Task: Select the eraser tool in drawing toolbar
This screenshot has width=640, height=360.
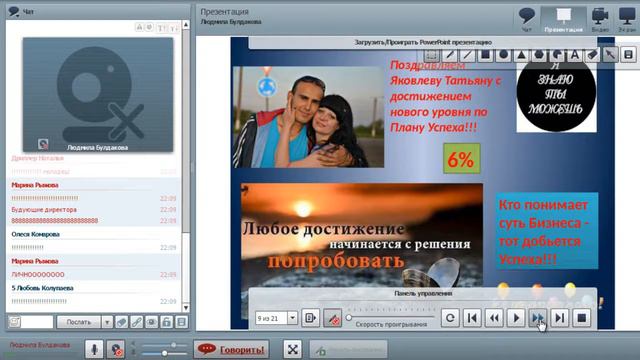Action: pos(593,55)
